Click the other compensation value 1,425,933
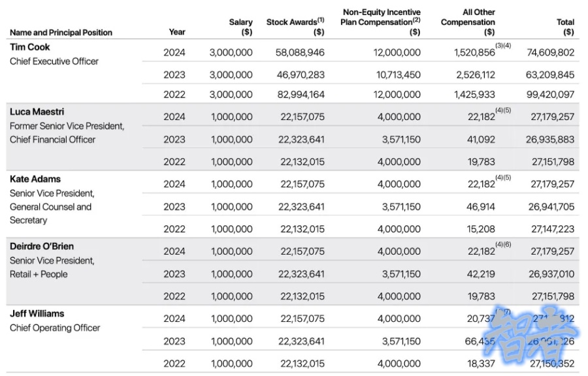 pos(474,95)
